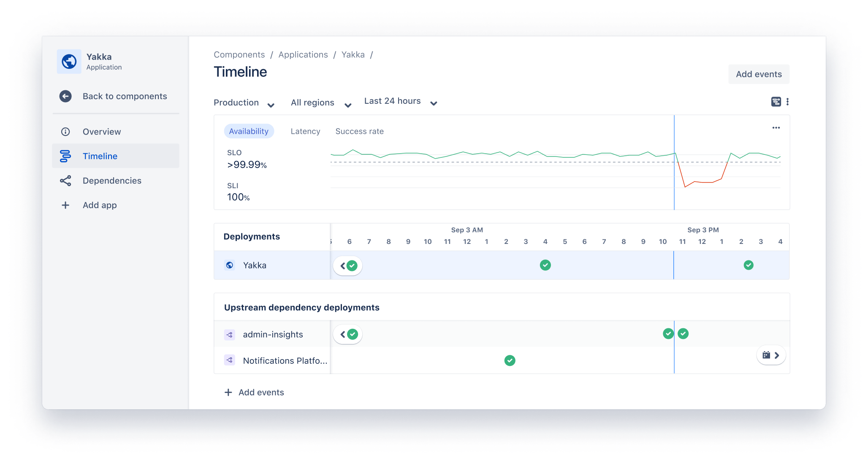Expand the Production environment dropdown
868x460 pixels.
click(244, 103)
